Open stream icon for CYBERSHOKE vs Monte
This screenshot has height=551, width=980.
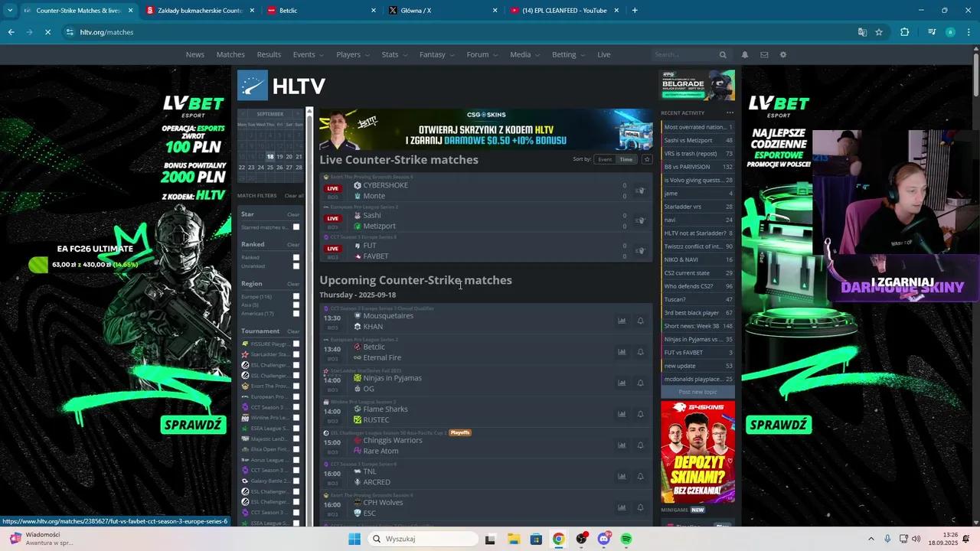[640, 191]
